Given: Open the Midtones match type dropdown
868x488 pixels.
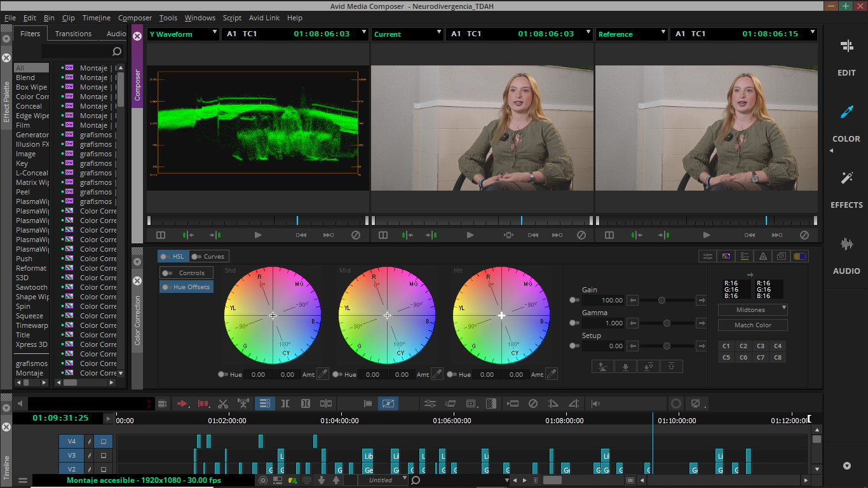Looking at the screenshot, I should pyautogui.click(x=753, y=309).
